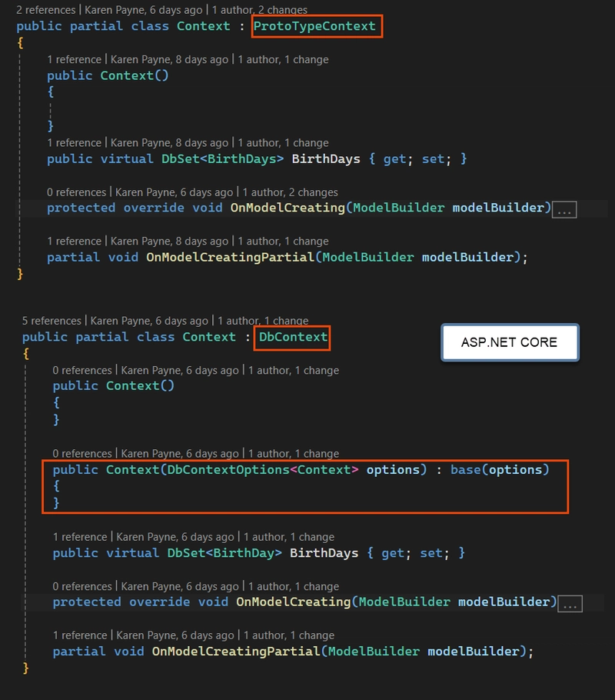Image resolution: width=615 pixels, height=700 pixels.
Task: Click the "virtual" keyword on the DbSet<BirthDays> line
Action: [127, 159]
